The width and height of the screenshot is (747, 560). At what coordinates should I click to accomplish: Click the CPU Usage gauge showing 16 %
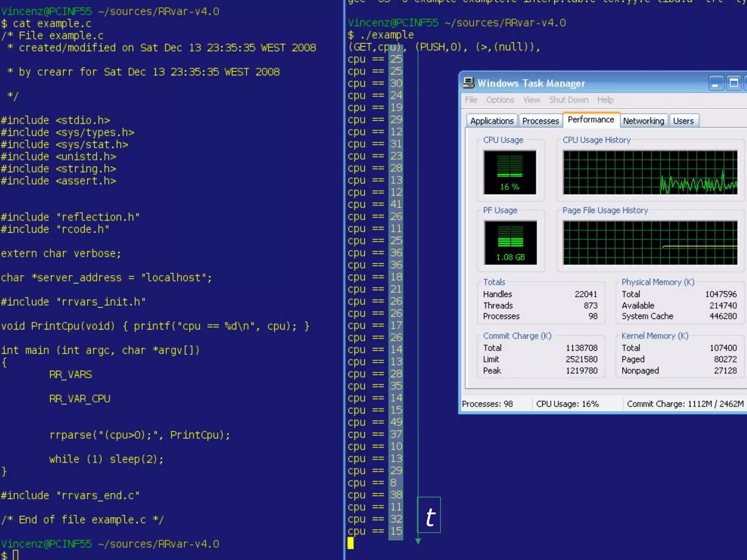click(x=510, y=172)
